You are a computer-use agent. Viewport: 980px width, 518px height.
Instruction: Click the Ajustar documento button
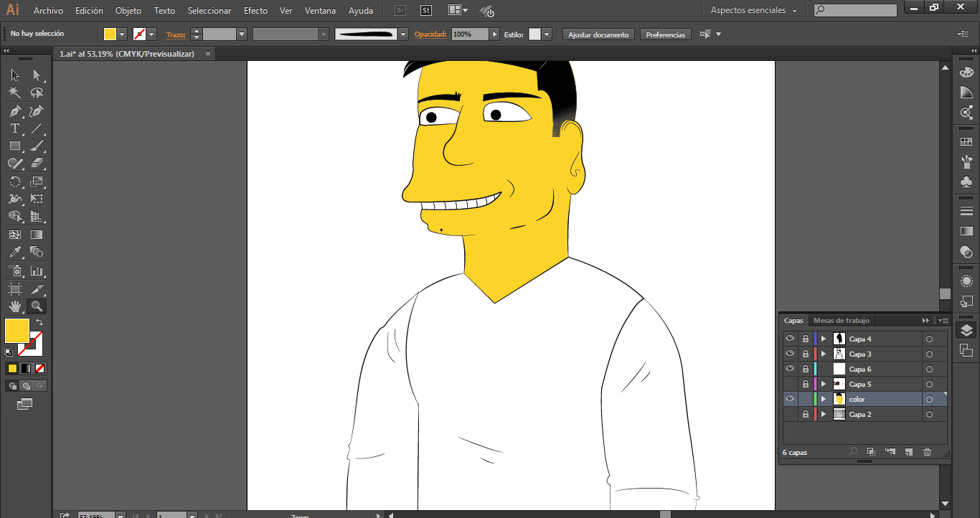(598, 34)
